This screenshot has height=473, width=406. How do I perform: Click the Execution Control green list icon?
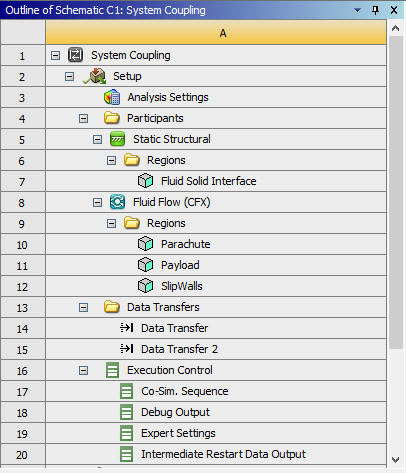tap(112, 370)
